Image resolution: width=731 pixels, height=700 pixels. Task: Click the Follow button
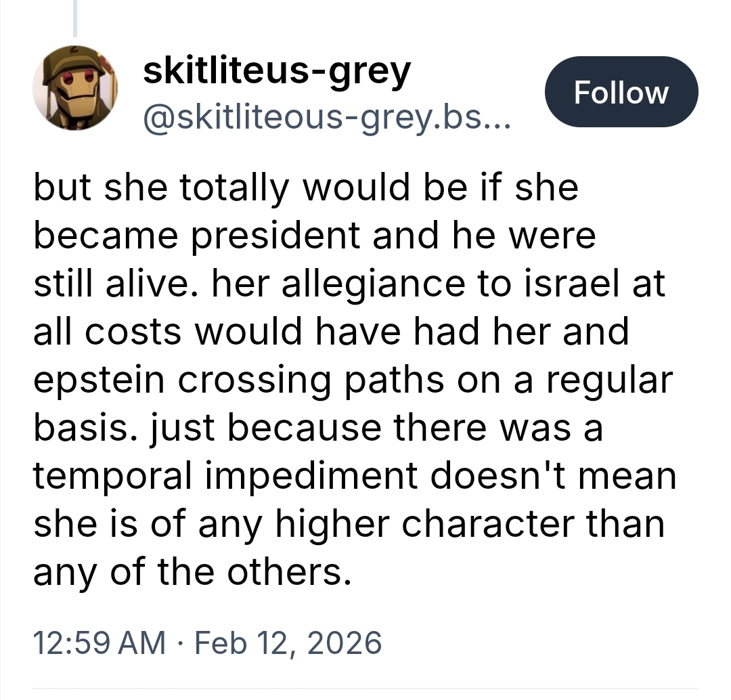pyautogui.click(x=621, y=92)
